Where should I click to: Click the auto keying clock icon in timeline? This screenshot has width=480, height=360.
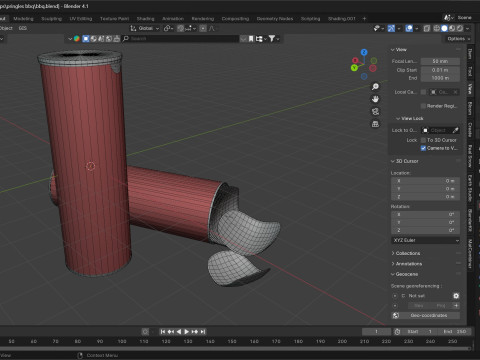[397, 332]
